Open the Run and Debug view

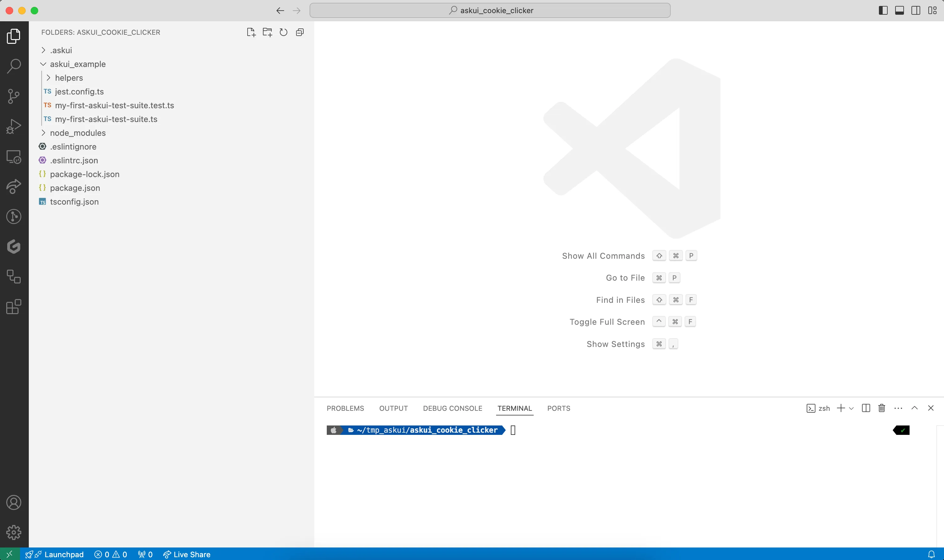(14, 126)
